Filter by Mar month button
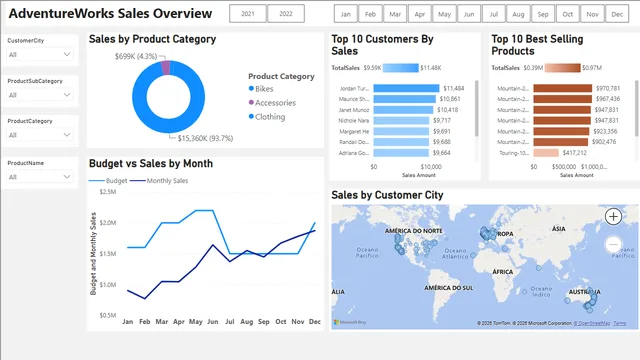 point(395,14)
